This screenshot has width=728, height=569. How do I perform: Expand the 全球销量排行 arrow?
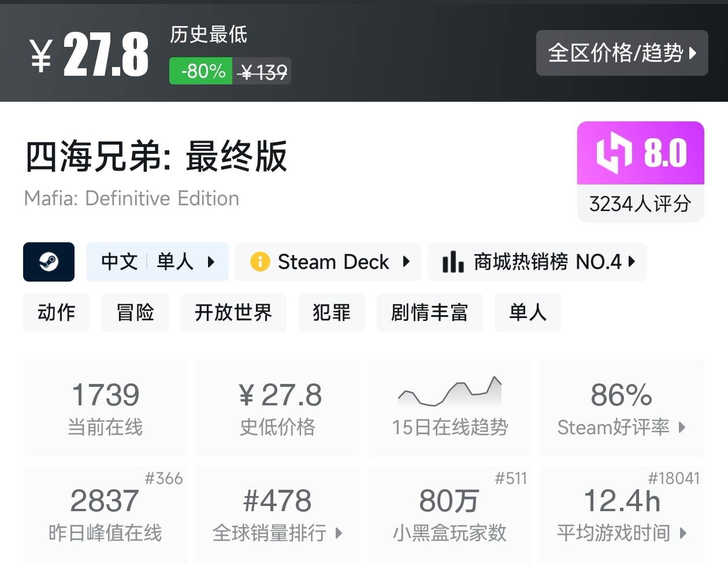click(339, 533)
